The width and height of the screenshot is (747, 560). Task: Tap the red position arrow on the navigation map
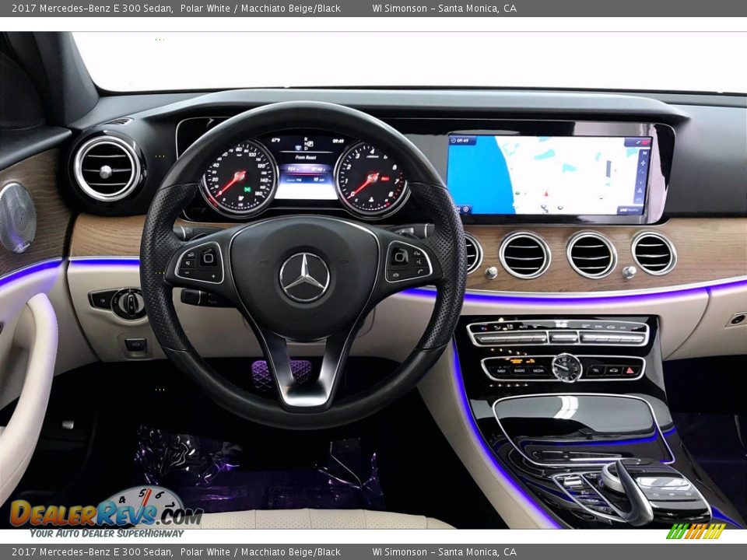click(546, 194)
